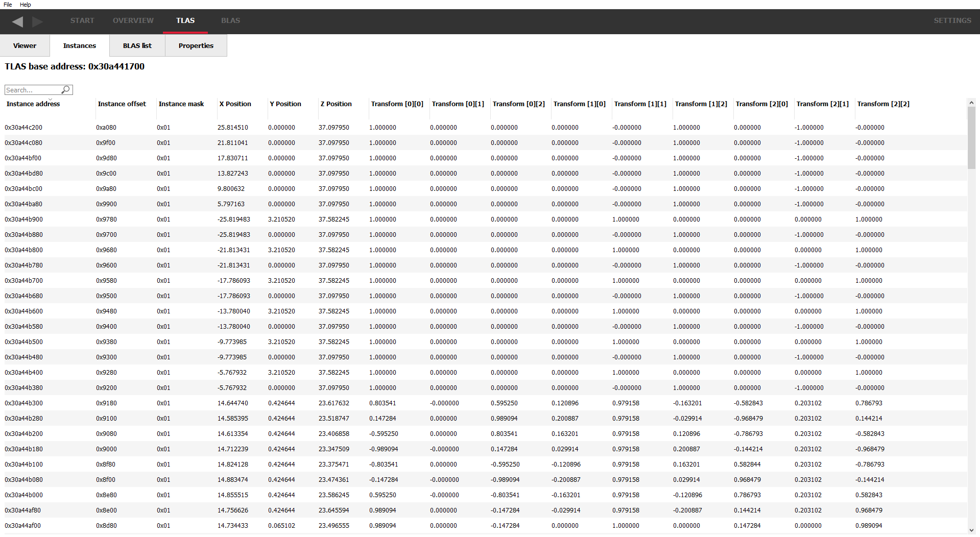Screen dimensions: 980x537
Task: Click X Position value 9.800632
Action: point(231,189)
